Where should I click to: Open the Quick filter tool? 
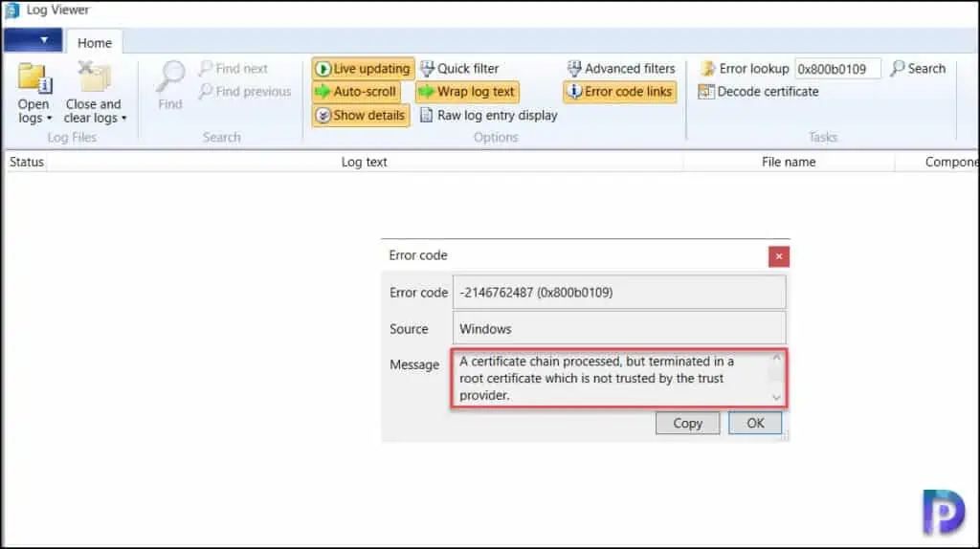[459, 69]
